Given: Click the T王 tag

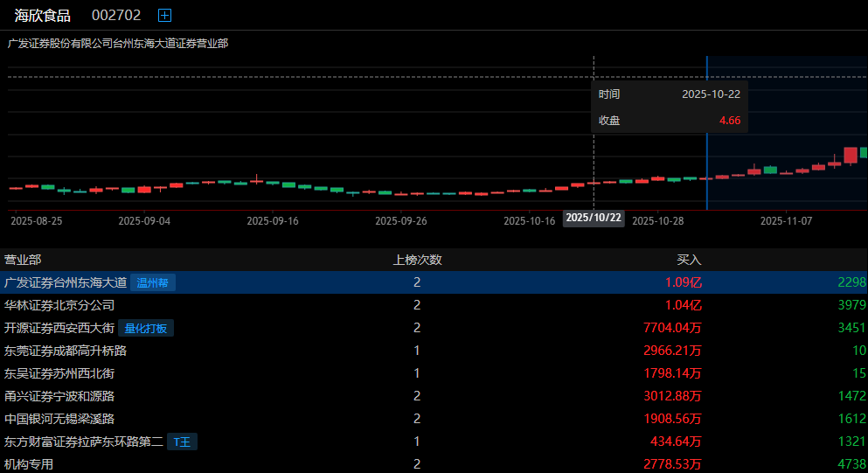Looking at the screenshot, I should pos(182,442).
